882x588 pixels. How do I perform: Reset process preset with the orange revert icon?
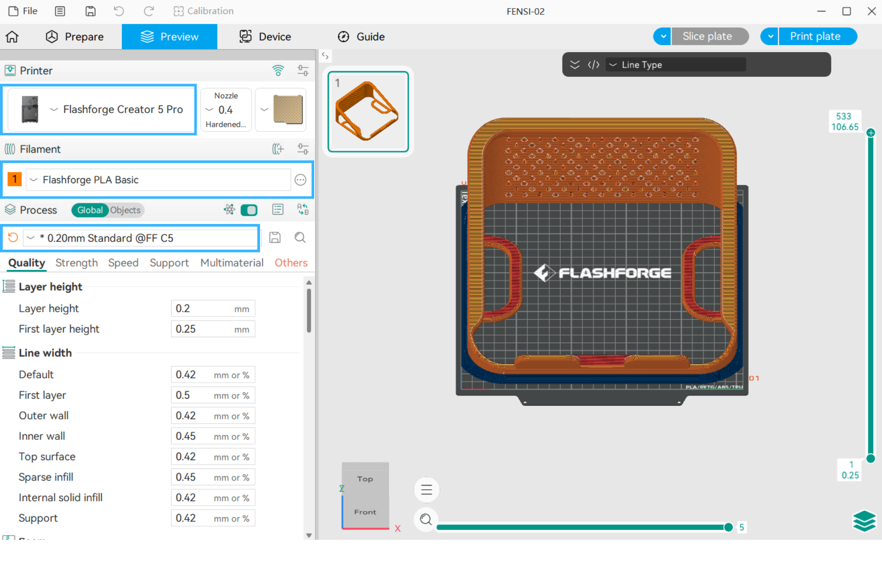click(x=13, y=238)
